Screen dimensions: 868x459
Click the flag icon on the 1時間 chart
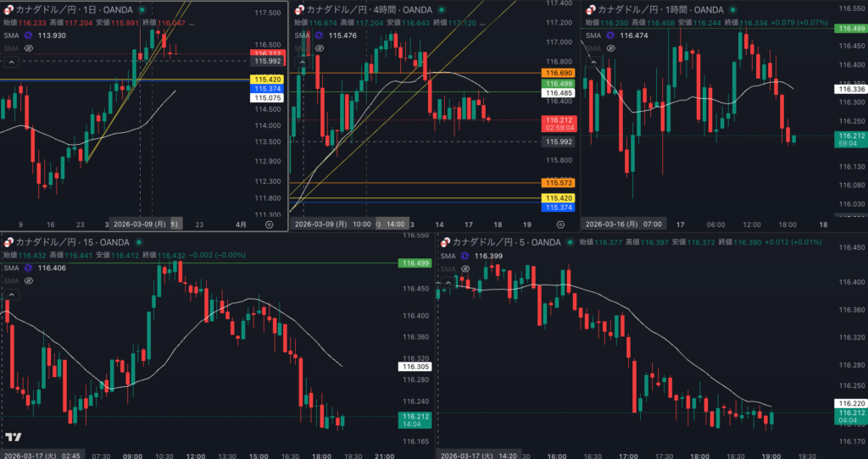coord(591,10)
